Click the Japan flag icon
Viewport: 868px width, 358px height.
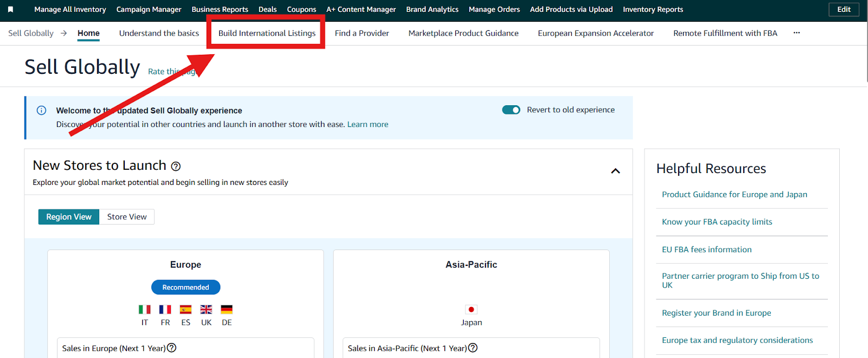point(471,309)
